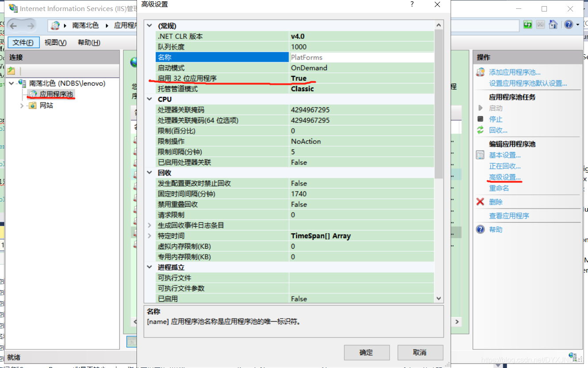The width and height of the screenshot is (588, 368).
Task: Click the 基本设置 icon
Action: tap(480, 155)
